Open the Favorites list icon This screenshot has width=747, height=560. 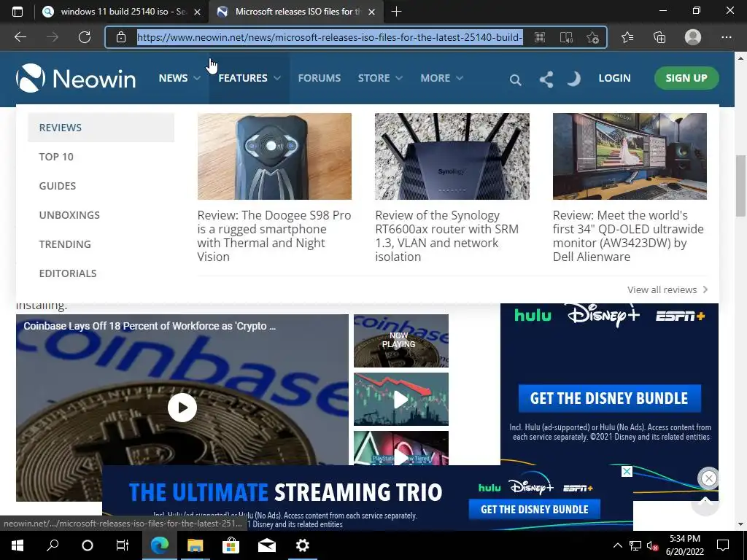pyautogui.click(x=627, y=37)
